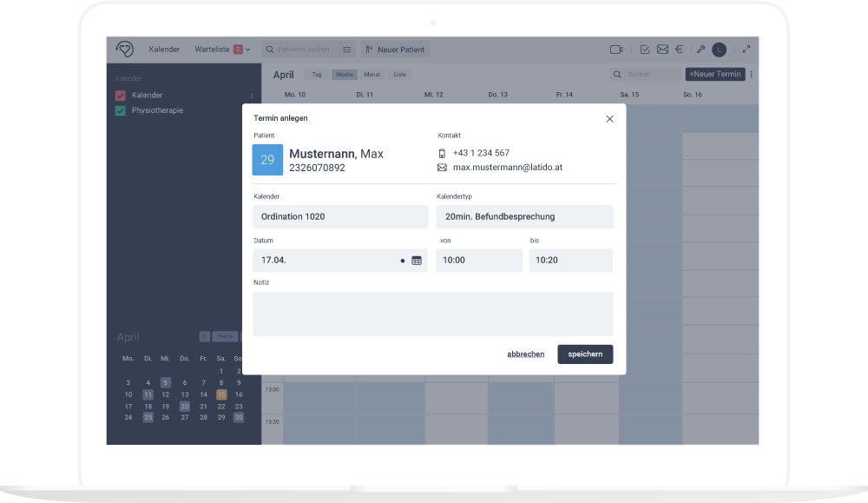Click the Heute button in mini calendar

point(226,336)
